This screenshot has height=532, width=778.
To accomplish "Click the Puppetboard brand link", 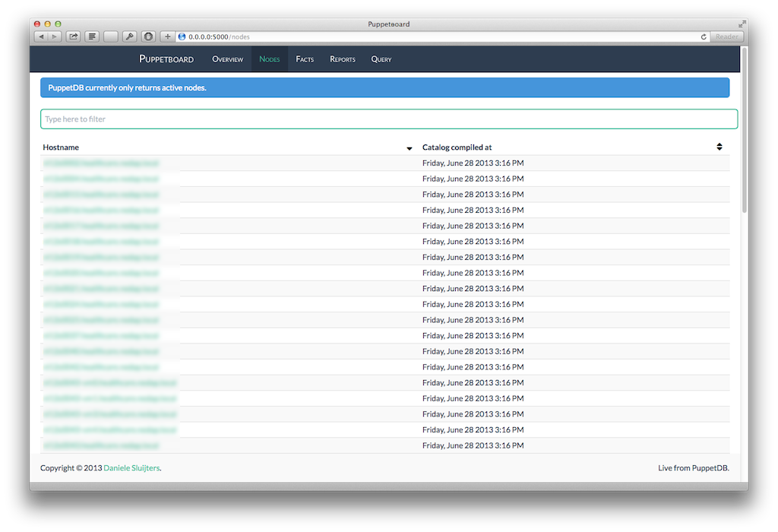I will (166, 59).
